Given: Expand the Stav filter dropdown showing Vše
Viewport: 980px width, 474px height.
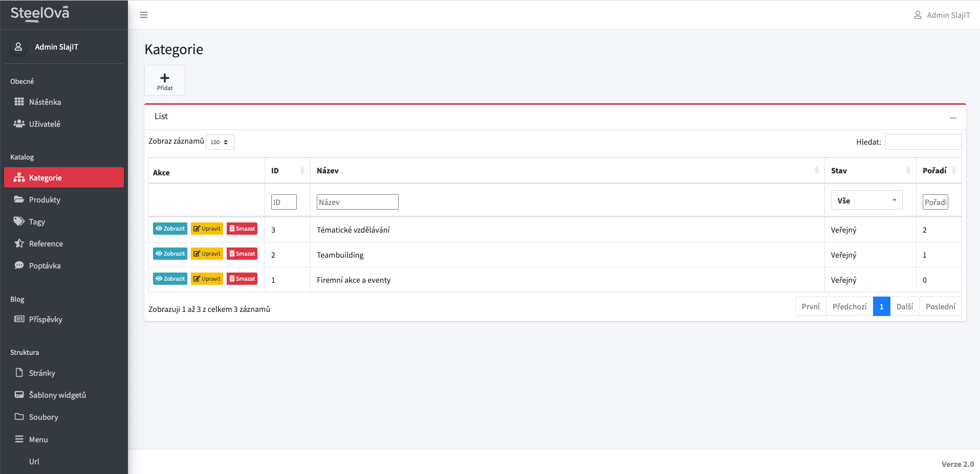Looking at the screenshot, I should coord(866,200).
